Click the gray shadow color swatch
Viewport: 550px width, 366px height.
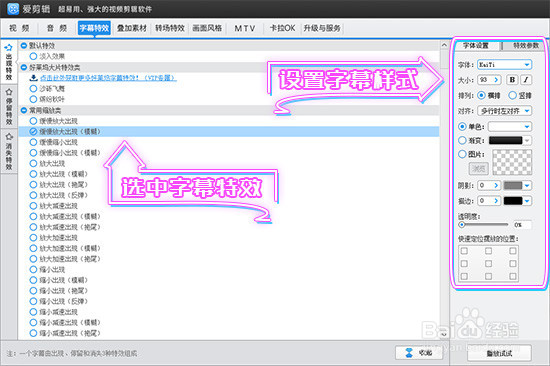(513, 185)
